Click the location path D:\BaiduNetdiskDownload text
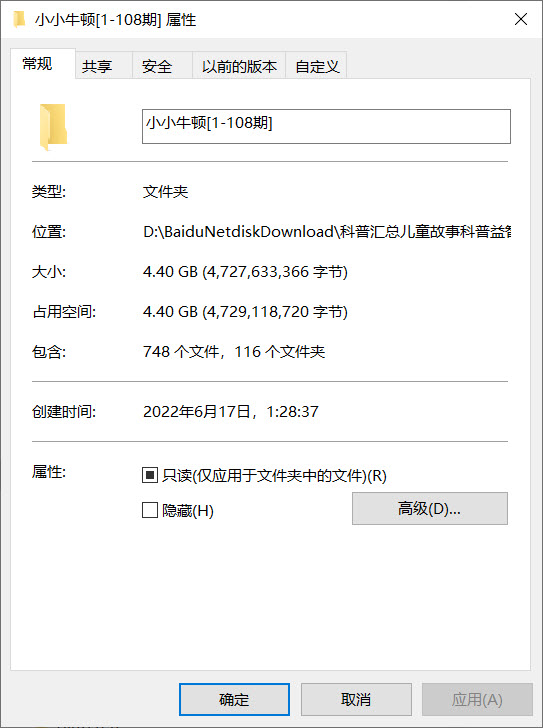This screenshot has width=543, height=728. pos(327,231)
